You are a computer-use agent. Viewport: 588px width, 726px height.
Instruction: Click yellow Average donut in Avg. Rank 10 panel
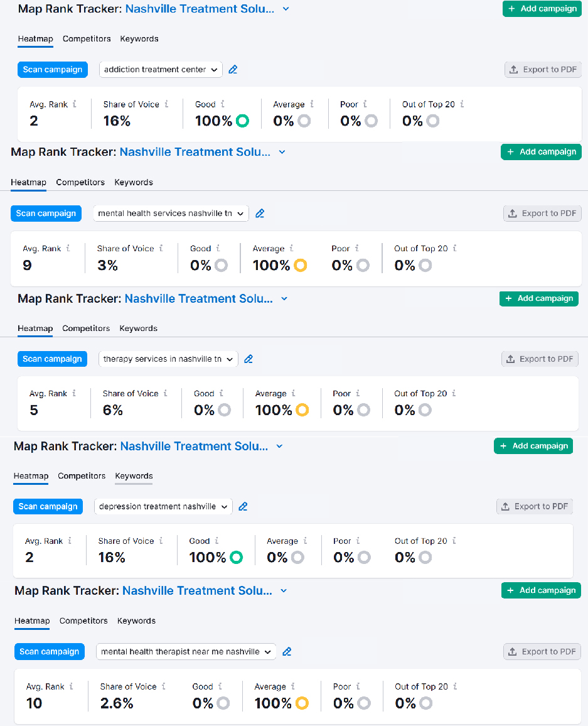[x=301, y=703]
